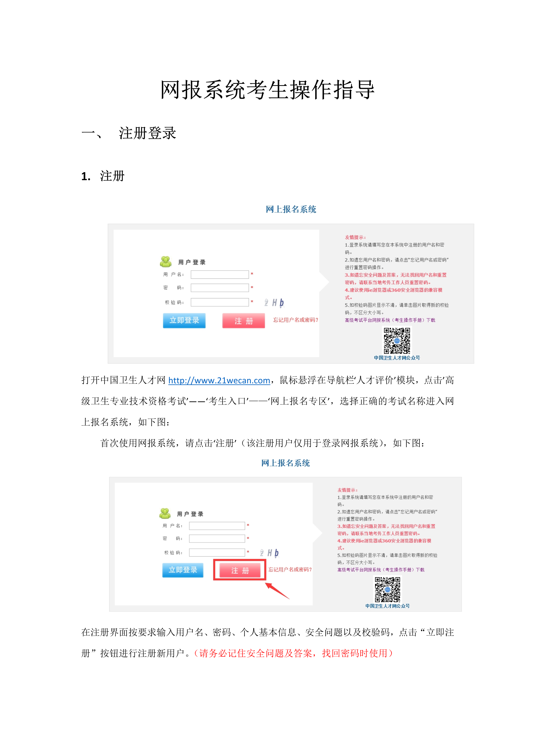Click the upper 考生操作手册 download link

[x=390, y=320]
